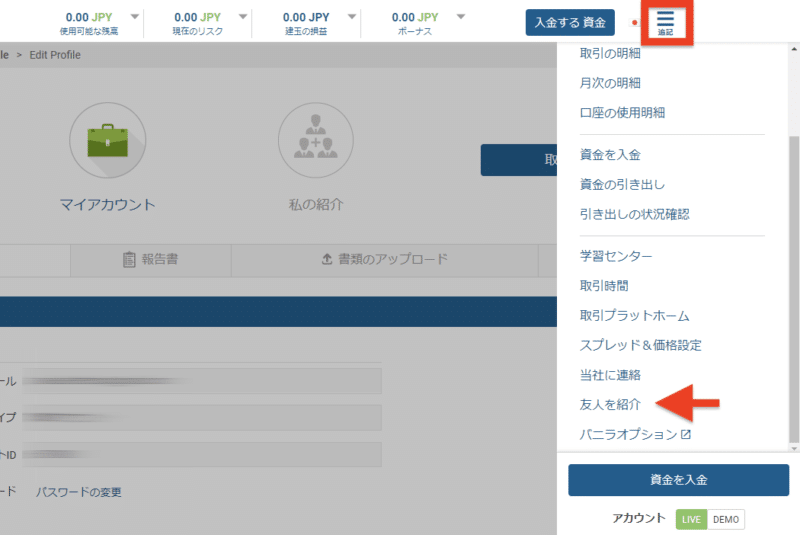Click the 0.00 JPY available balance value
800x535 pixels.
89,17
